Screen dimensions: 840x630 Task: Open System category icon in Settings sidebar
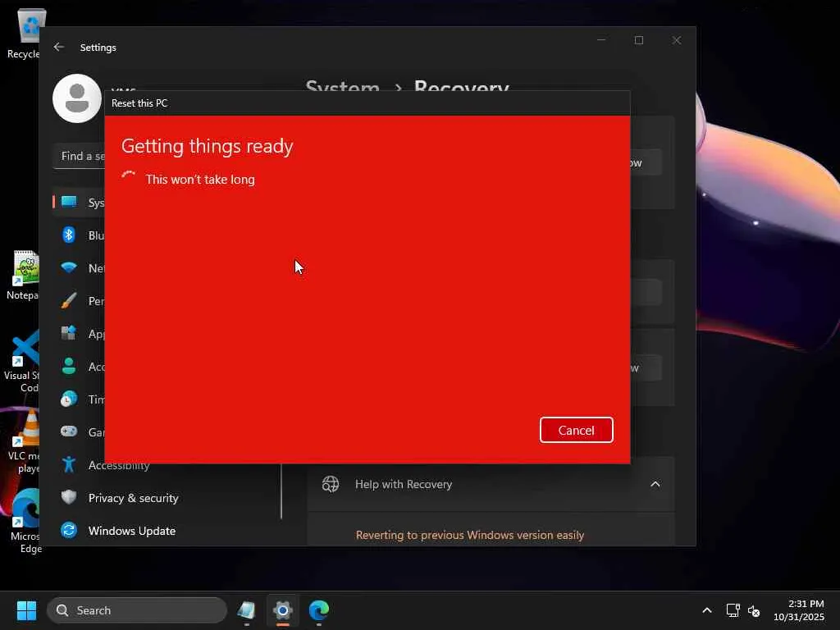[69, 202]
